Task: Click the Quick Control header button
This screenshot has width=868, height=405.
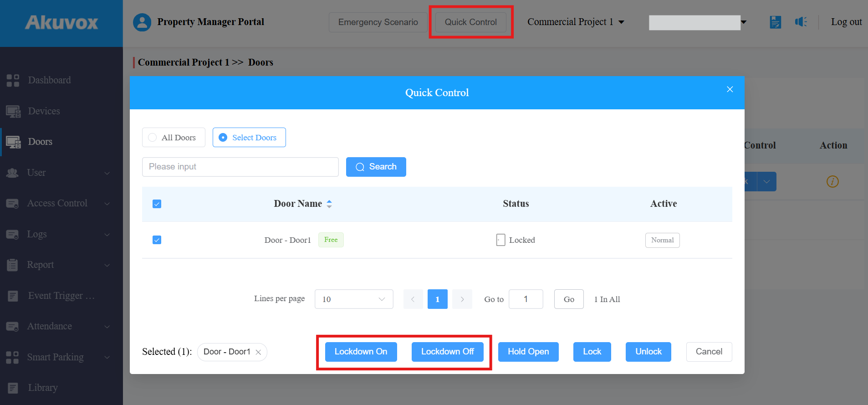Action: (x=471, y=22)
